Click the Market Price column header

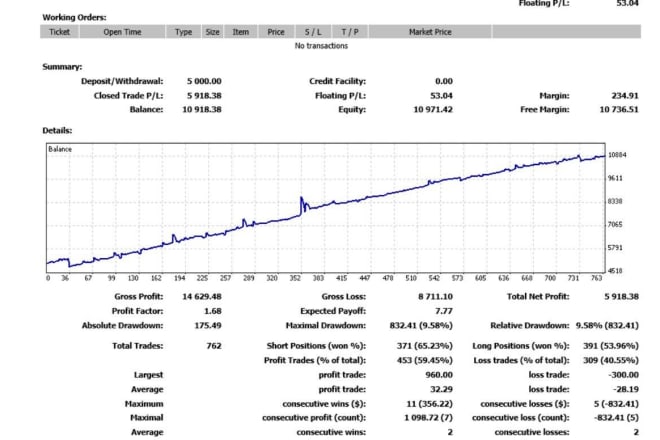(430, 32)
